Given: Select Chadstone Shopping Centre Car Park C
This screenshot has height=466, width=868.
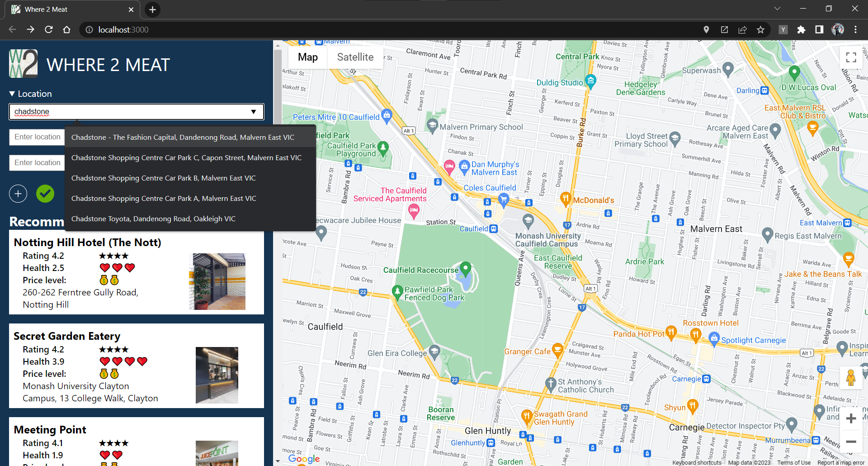Looking at the screenshot, I should (x=190, y=157).
